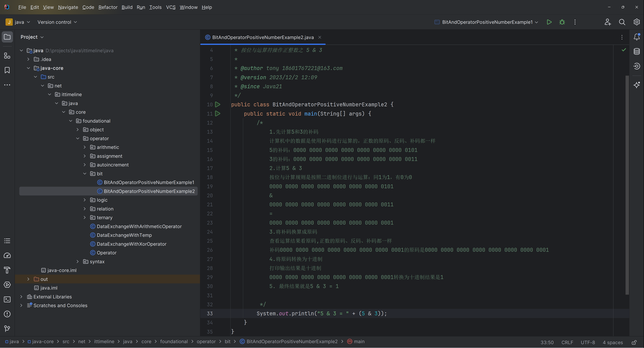This screenshot has height=348, width=644.
Task: Click 4 spaces indent setting
Action: 613,342
